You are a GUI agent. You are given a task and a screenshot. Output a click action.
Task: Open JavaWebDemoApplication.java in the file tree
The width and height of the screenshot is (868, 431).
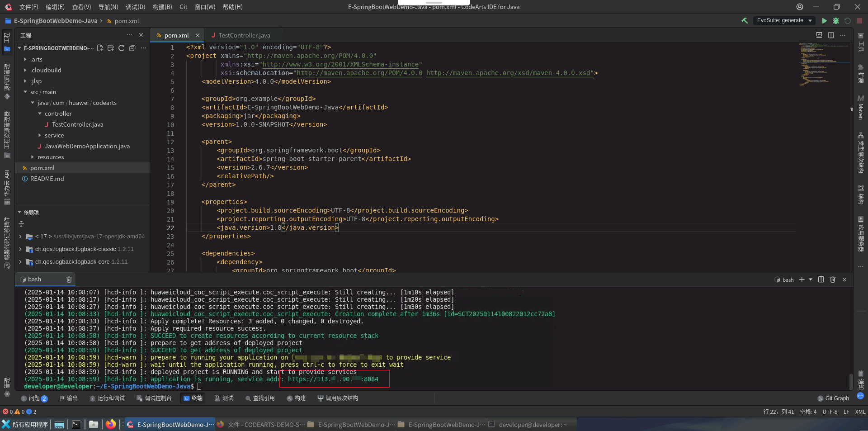tap(87, 146)
